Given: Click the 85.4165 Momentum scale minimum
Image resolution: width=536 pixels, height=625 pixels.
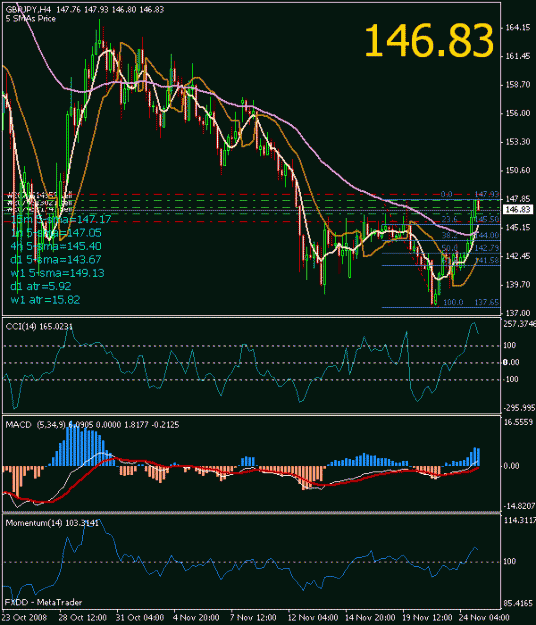Looking at the screenshot, I should click(518, 603).
